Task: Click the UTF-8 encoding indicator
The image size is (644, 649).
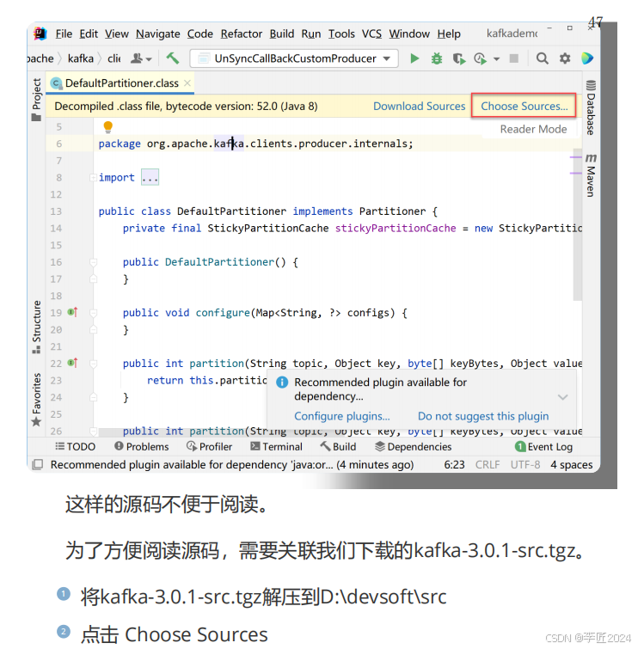Action: coord(524,465)
